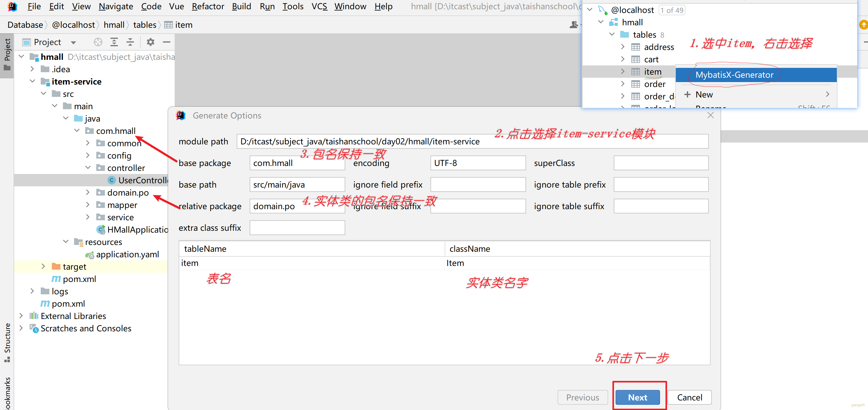Click the user account icon in navigation bar
Viewport: 868px width, 410px height.
click(x=574, y=25)
